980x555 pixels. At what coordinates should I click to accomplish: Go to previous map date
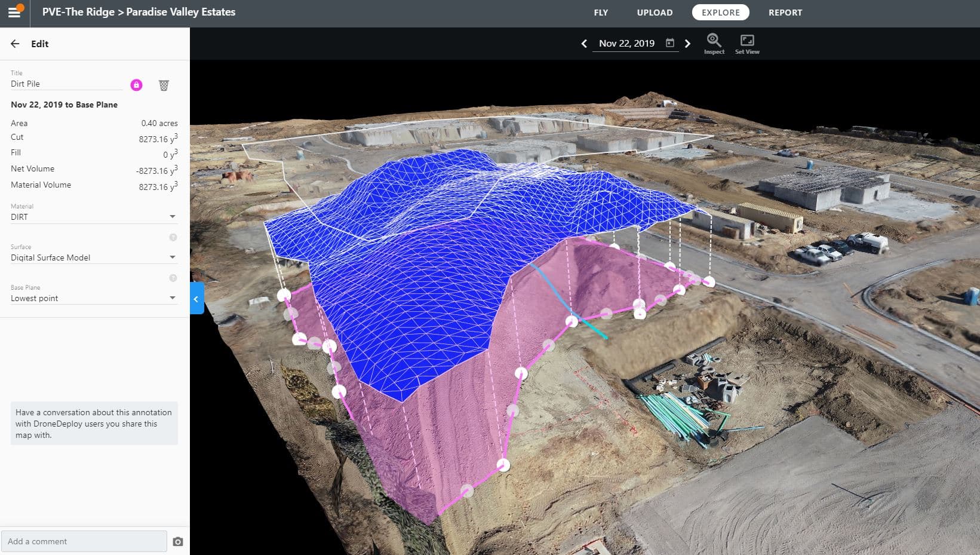tap(584, 44)
